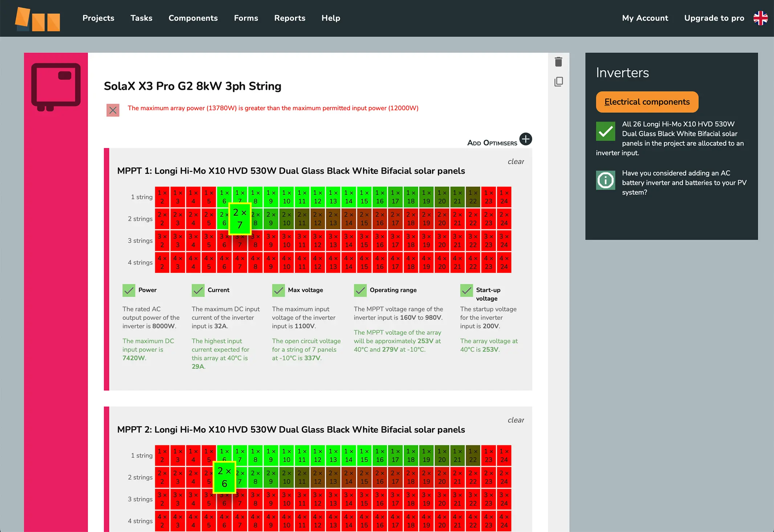Click the Max voltage check icon
The height and width of the screenshot is (532, 774).
pos(278,290)
